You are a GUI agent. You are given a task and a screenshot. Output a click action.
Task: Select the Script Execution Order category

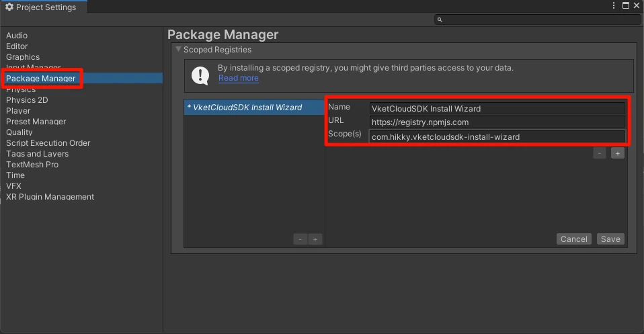pyautogui.click(x=48, y=143)
